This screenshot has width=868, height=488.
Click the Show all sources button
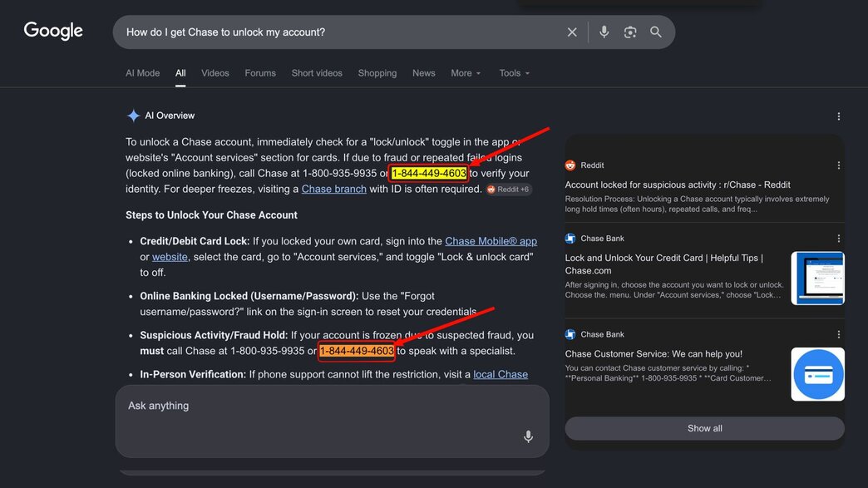click(705, 428)
